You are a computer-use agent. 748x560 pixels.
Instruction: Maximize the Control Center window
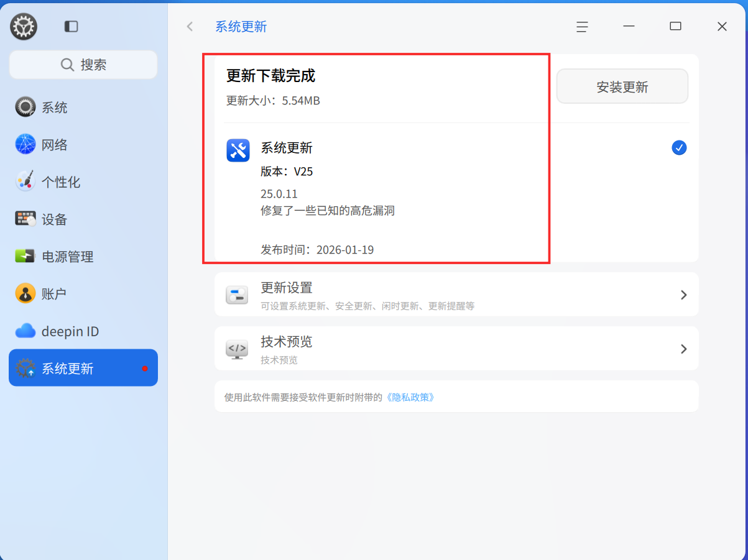675,26
